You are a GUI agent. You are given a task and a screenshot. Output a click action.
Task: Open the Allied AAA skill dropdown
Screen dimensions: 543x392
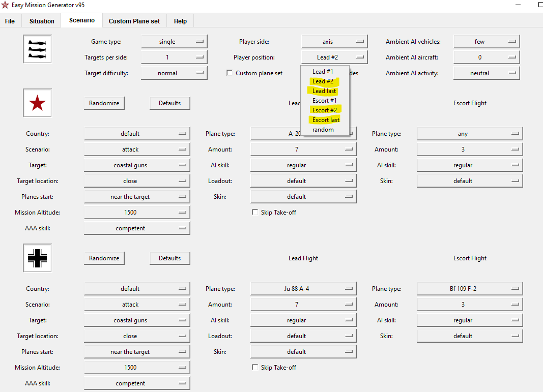137,228
